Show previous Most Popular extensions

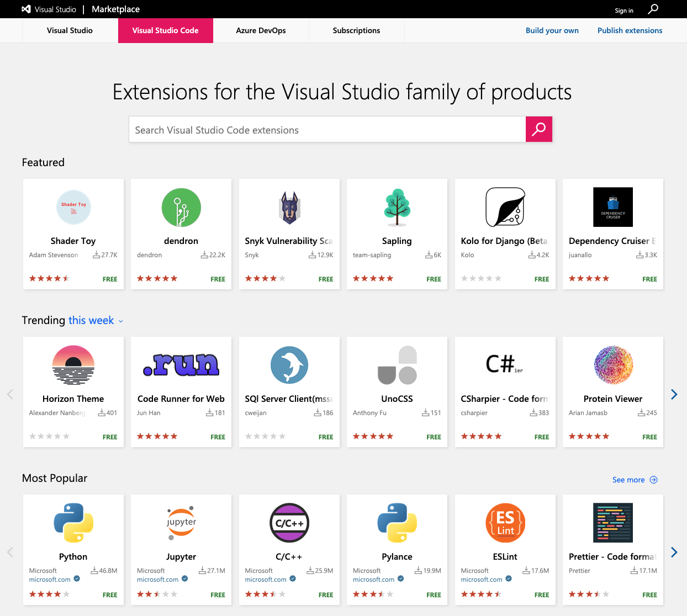10,552
